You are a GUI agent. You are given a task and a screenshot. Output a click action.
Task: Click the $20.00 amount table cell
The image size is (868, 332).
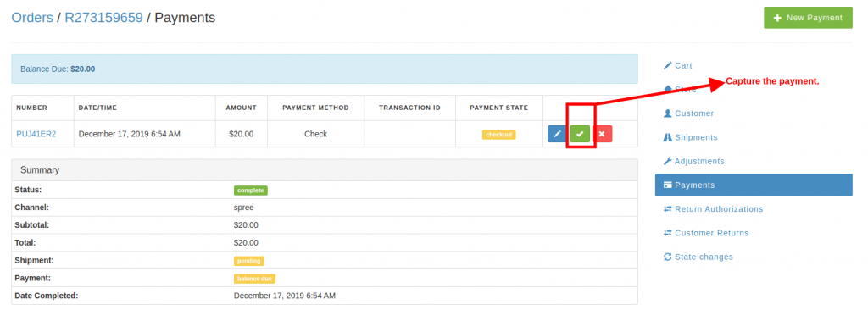241,134
